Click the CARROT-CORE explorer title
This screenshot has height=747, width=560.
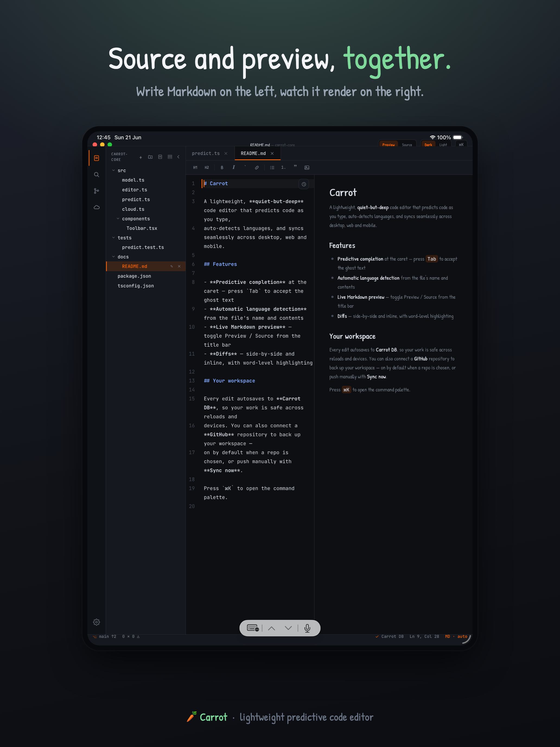[x=119, y=157]
